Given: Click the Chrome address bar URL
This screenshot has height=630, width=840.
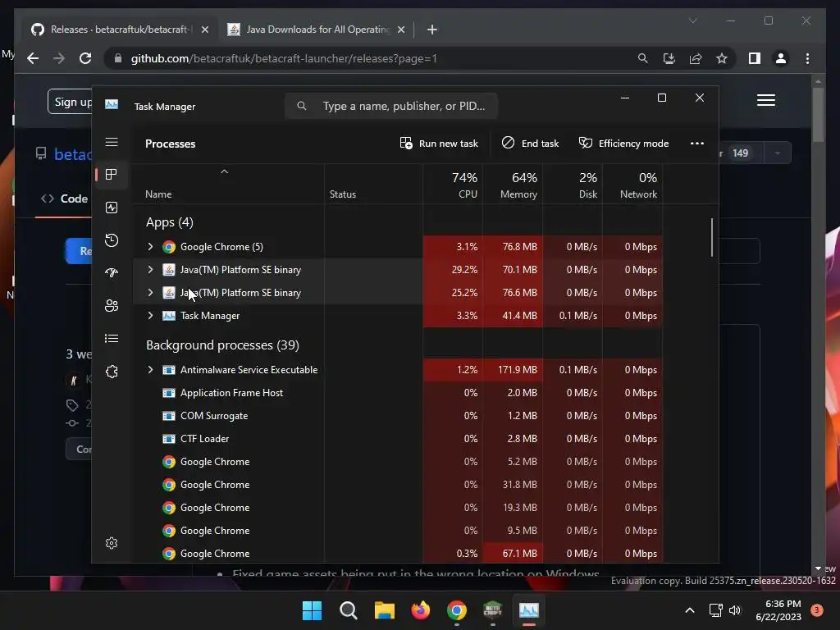Looking at the screenshot, I should (283, 58).
